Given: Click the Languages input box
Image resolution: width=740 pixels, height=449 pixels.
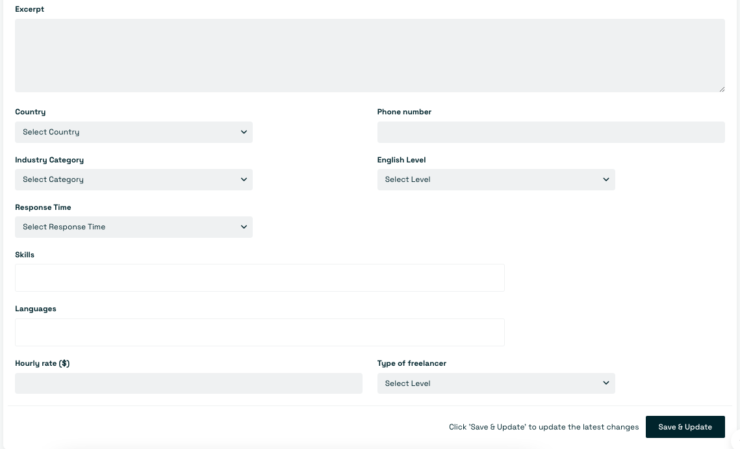Looking at the screenshot, I should 260,332.
